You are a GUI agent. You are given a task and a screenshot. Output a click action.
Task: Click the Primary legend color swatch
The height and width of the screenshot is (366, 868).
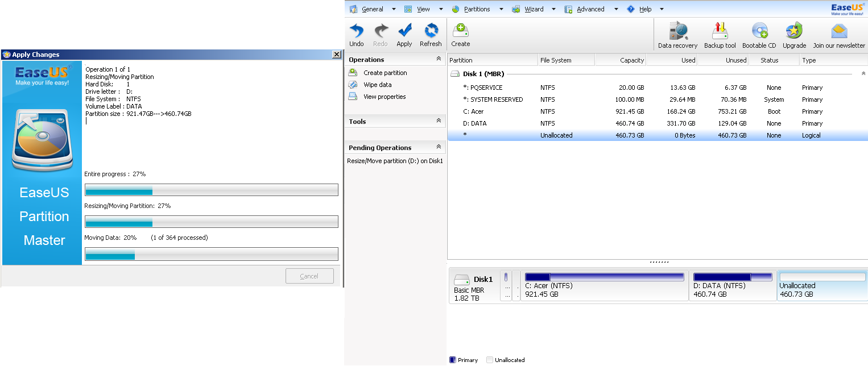pyautogui.click(x=452, y=360)
